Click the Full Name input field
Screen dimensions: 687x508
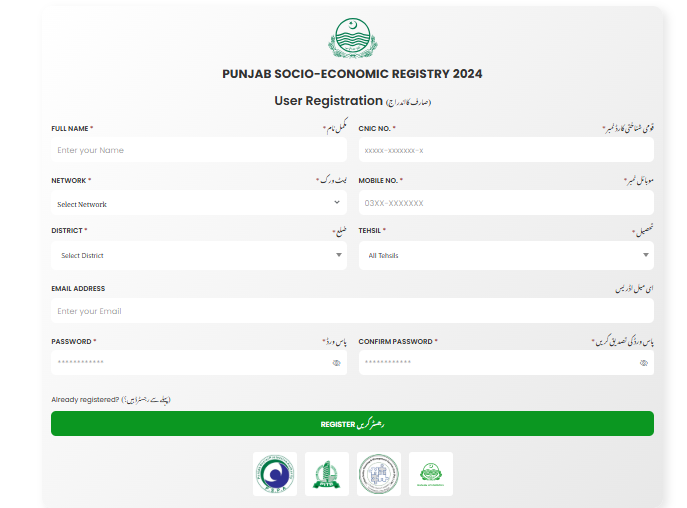[x=199, y=150]
